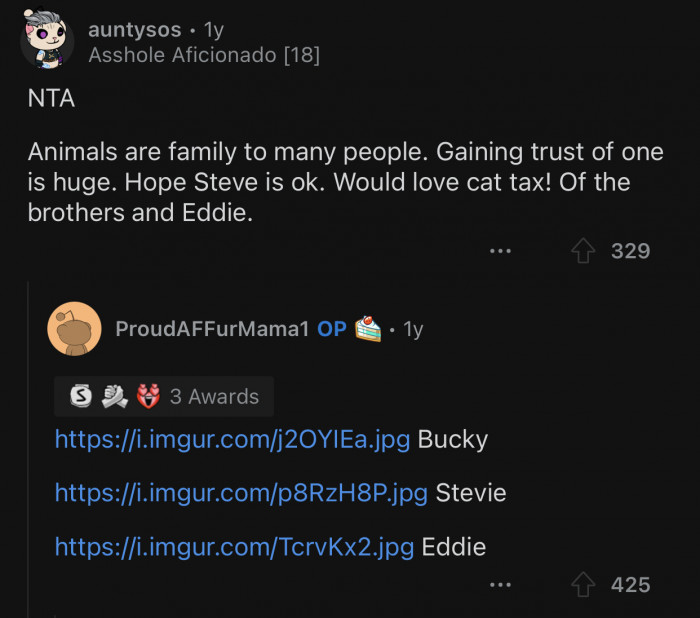This screenshot has width=700, height=618.
Task: Expand the 3 Awards list
Action: click(214, 397)
